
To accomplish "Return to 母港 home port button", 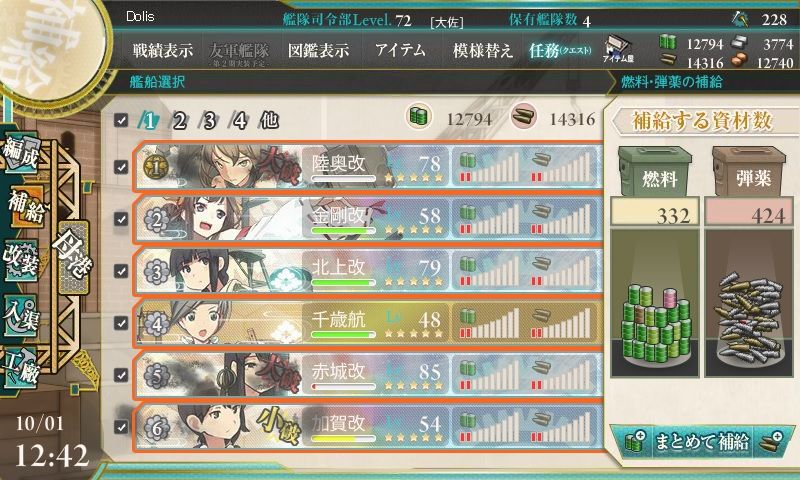I will click(73, 257).
